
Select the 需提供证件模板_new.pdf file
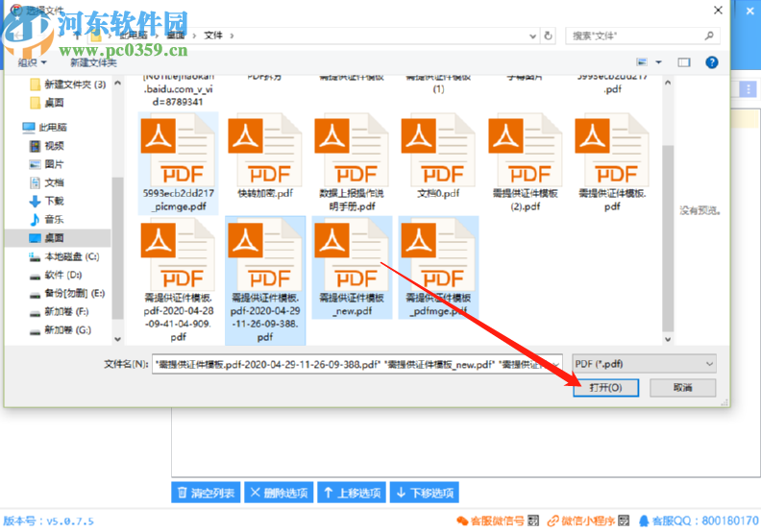coord(352,268)
